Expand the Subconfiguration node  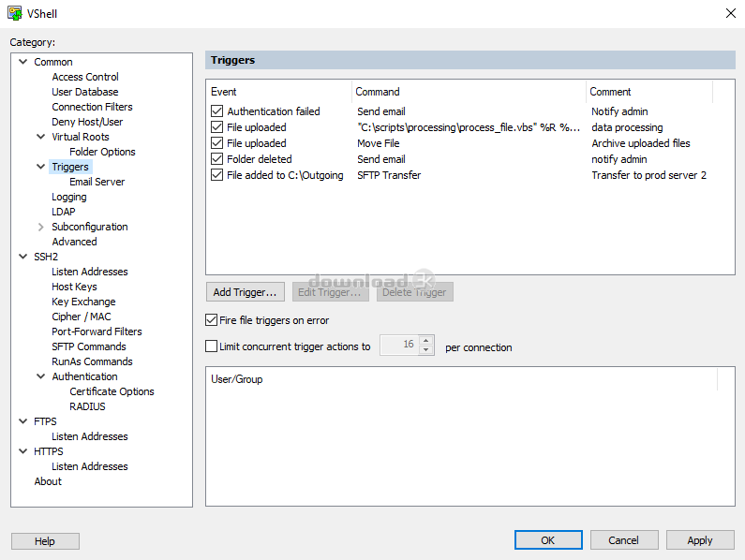pos(41,227)
